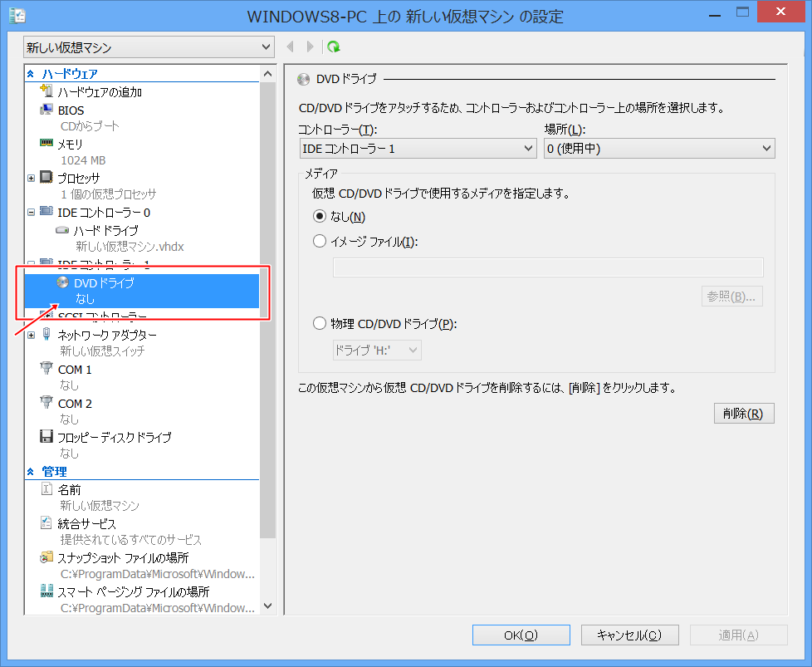Click 1 個の仮想プロセッサ text

108,194
